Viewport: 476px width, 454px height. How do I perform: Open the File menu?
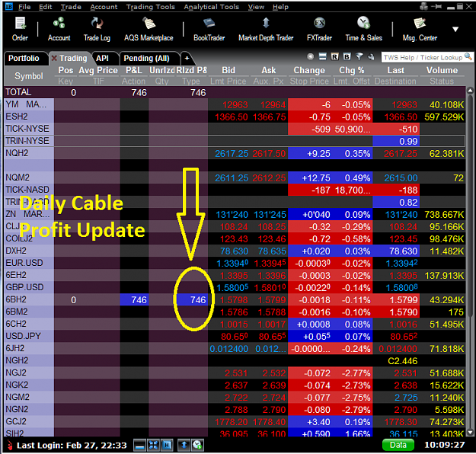(24, 7)
